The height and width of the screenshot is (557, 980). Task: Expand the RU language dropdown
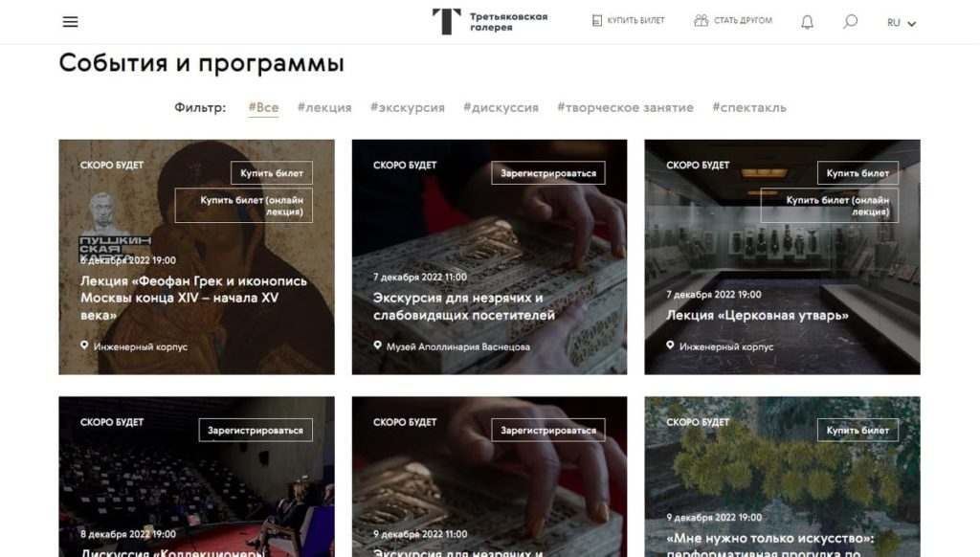pyautogui.click(x=902, y=23)
